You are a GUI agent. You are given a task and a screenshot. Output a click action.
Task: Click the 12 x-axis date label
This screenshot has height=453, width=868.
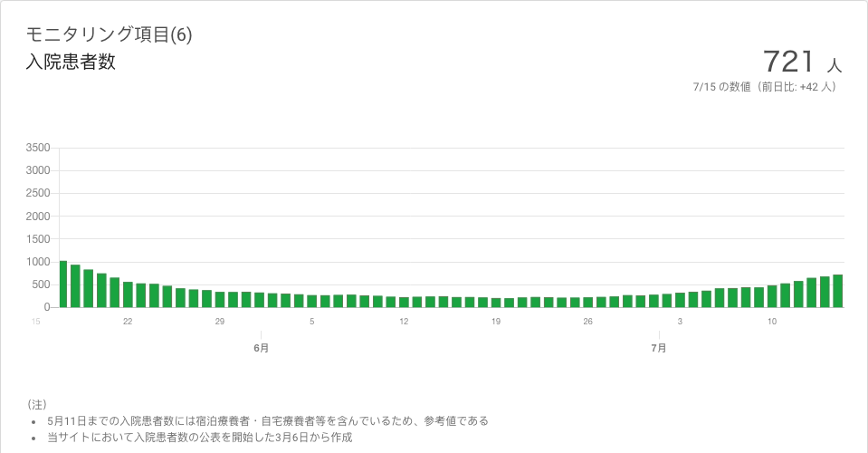point(404,322)
